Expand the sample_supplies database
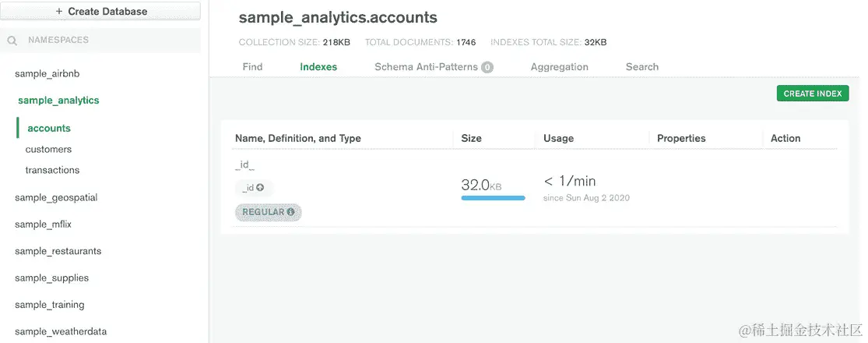Viewport: 868px width, 343px height. point(51,278)
